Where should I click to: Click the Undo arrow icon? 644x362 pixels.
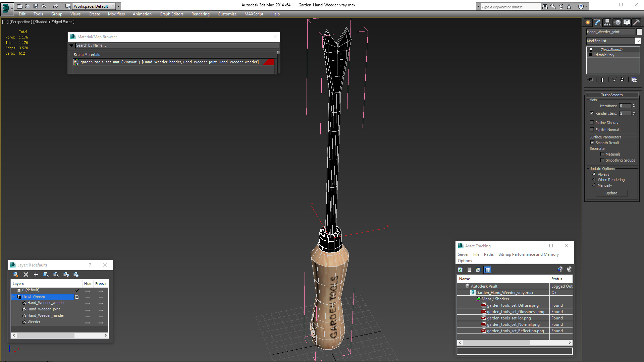click(x=44, y=6)
